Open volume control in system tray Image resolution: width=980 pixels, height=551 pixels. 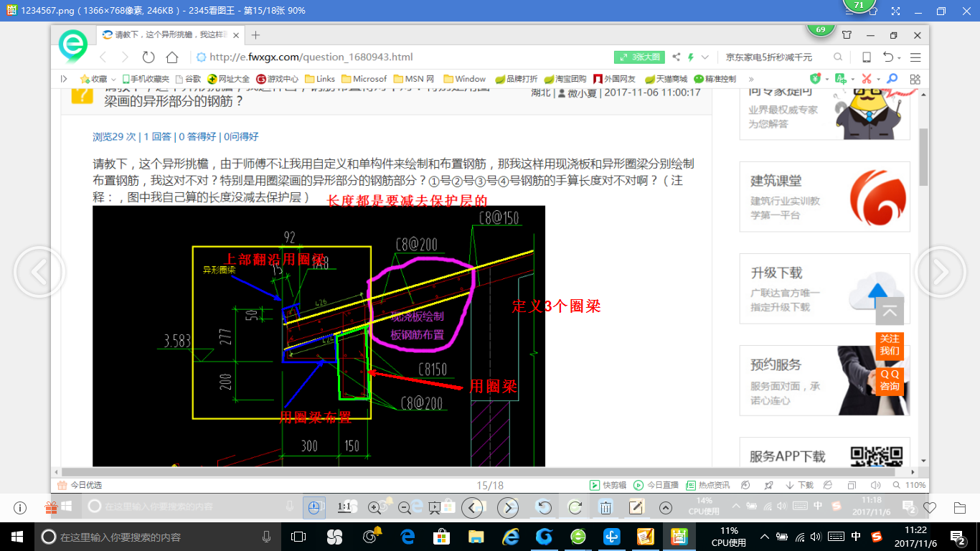pos(817,537)
